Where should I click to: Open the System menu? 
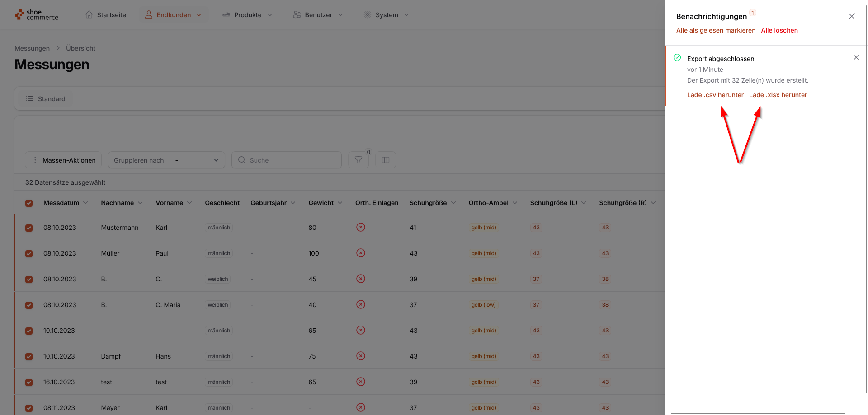point(387,15)
